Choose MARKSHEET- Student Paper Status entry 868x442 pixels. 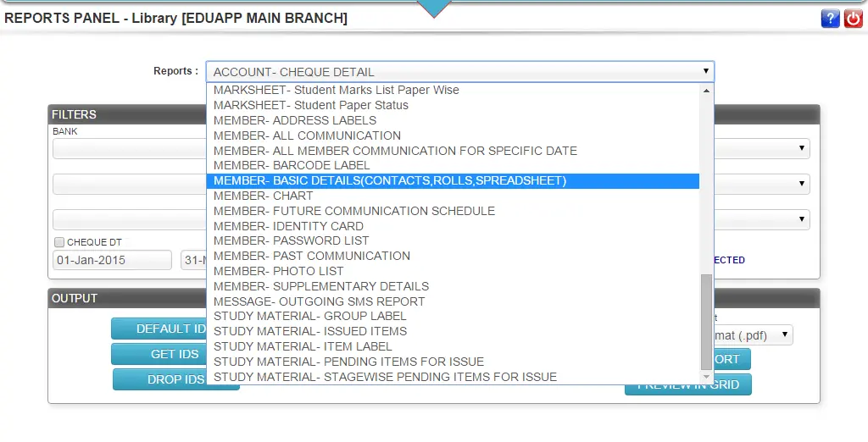(311, 105)
